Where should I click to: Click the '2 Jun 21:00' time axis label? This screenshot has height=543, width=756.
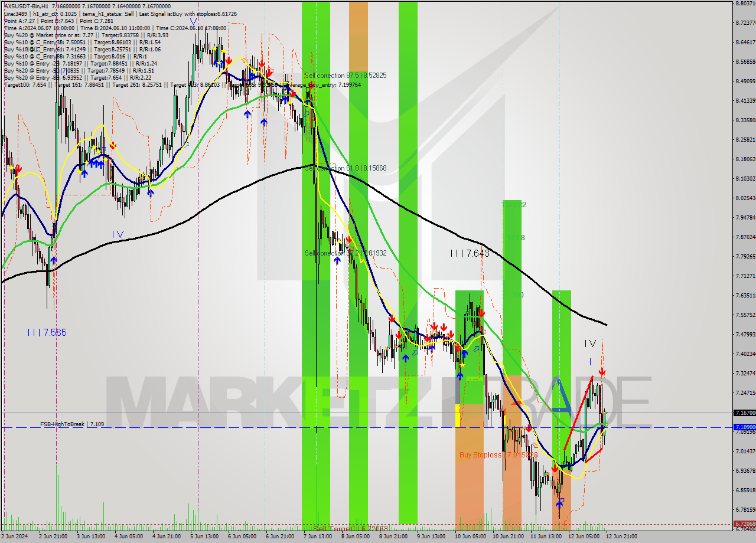point(53,537)
